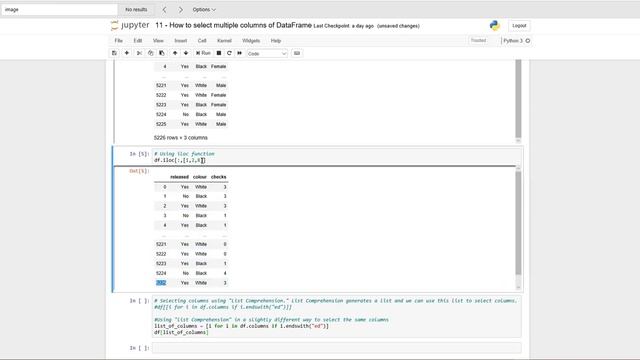Screen dimensions: 640x360
Task: Rename the notebook title
Action: pyautogui.click(x=233, y=25)
